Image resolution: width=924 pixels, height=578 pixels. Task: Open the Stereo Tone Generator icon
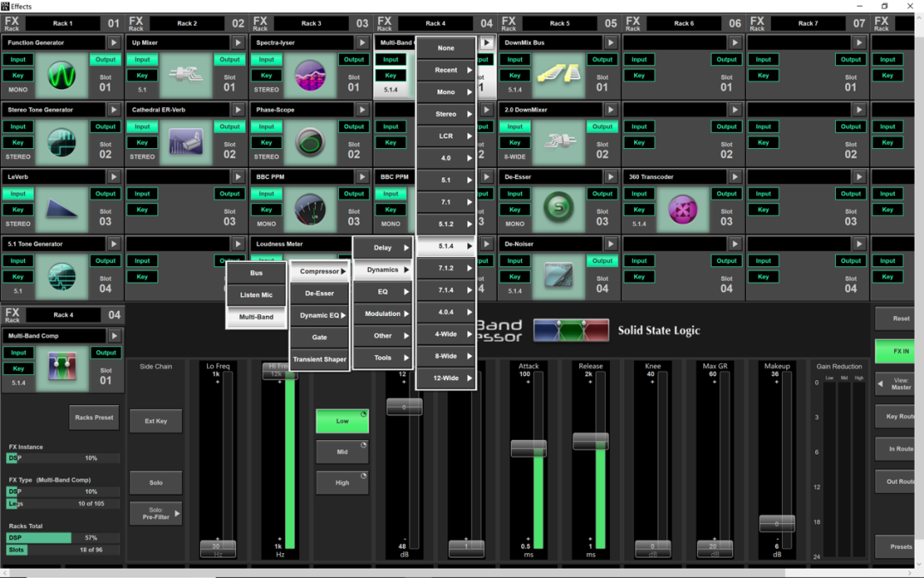[x=62, y=142]
